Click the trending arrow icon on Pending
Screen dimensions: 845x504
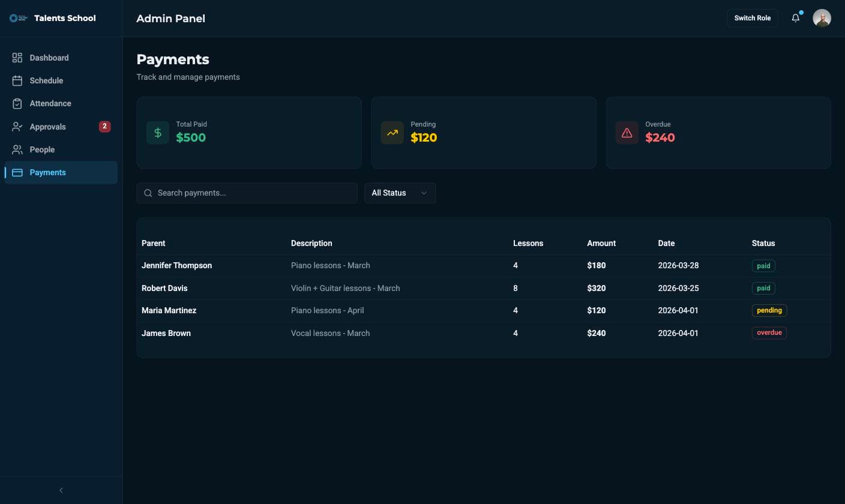coord(392,133)
